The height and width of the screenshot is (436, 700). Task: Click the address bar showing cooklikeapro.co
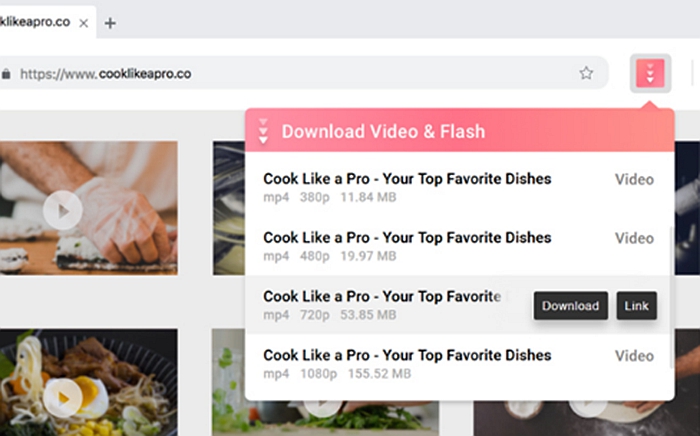[x=304, y=73]
